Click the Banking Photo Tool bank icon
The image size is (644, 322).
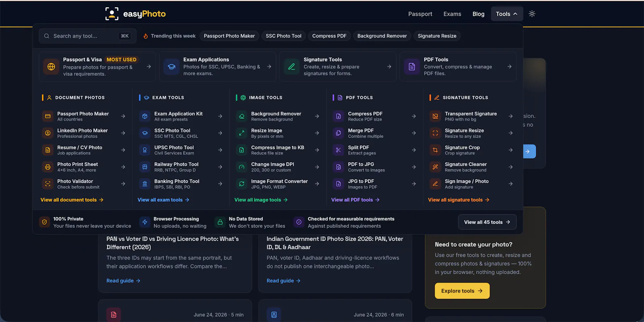145,184
